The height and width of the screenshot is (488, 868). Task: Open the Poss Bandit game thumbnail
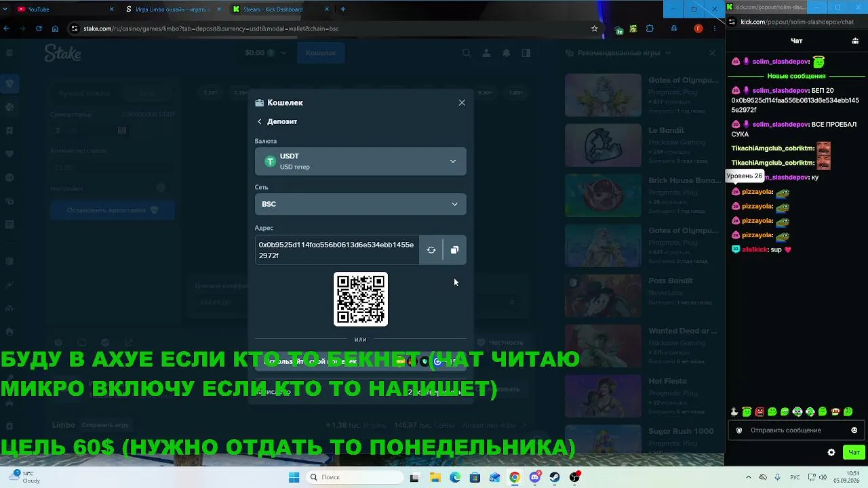tap(603, 296)
